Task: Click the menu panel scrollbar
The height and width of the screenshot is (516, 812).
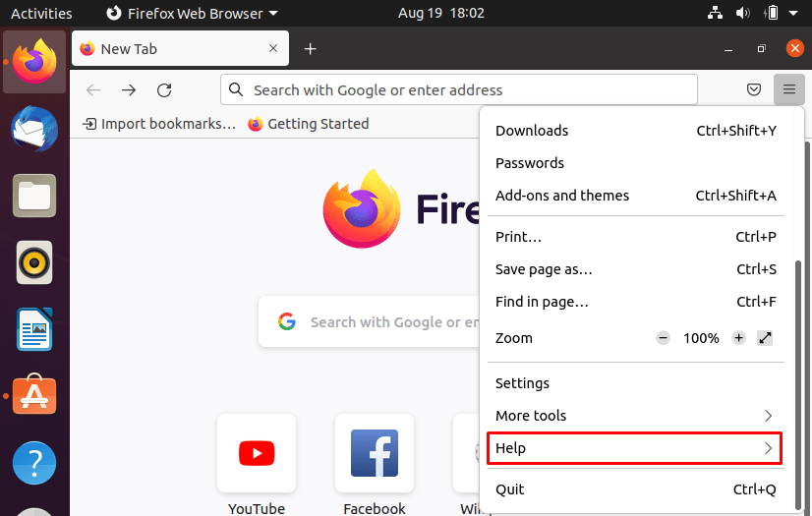Action: coord(798,385)
